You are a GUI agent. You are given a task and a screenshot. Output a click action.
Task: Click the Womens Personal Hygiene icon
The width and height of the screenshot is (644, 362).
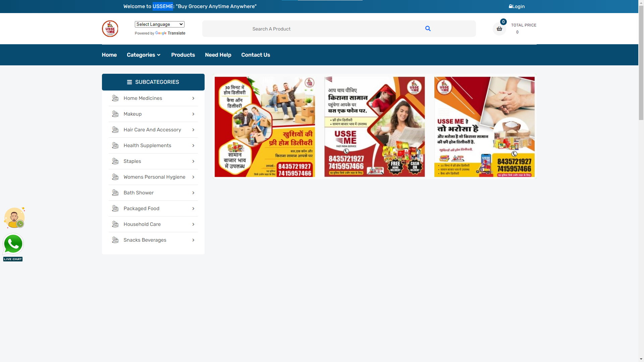[115, 177]
